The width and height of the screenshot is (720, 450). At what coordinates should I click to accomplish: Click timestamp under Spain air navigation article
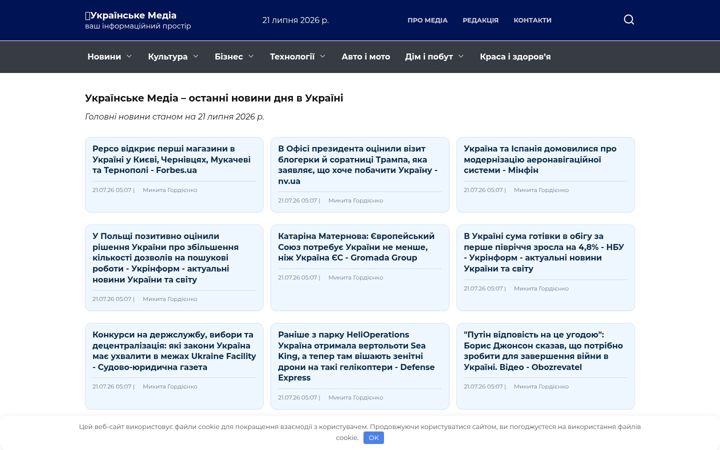click(x=484, y=190)
